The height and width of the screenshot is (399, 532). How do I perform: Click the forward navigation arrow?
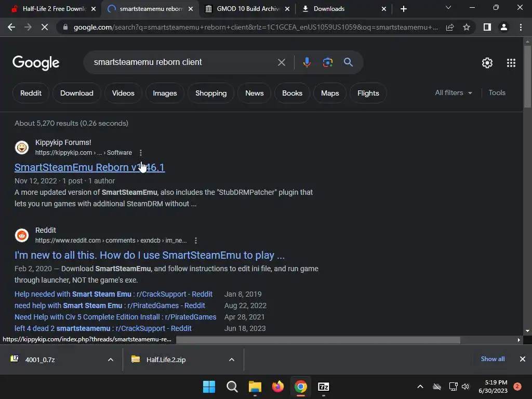click(x=28, y=27)
